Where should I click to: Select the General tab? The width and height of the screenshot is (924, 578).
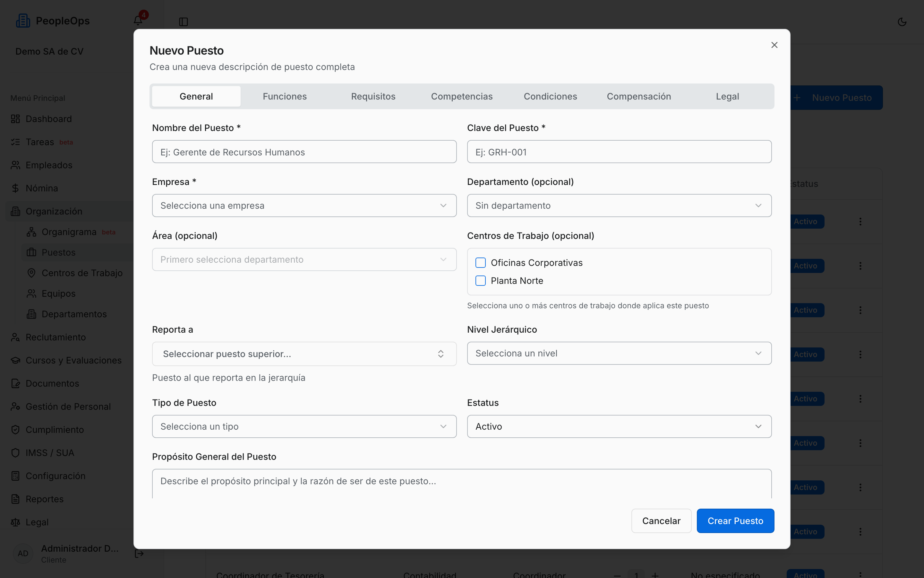point(196,96)
